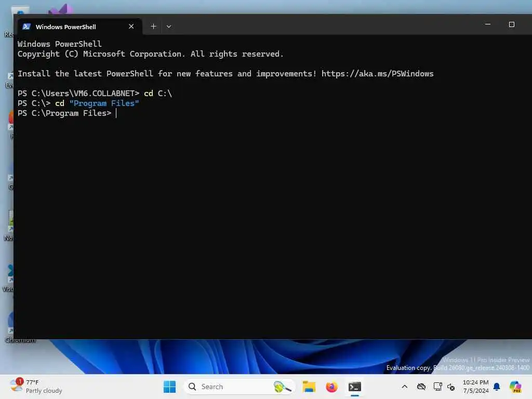Click the PowerShell icon in the tab
This screenshot has height=399, width=532.
click(26, 26)
